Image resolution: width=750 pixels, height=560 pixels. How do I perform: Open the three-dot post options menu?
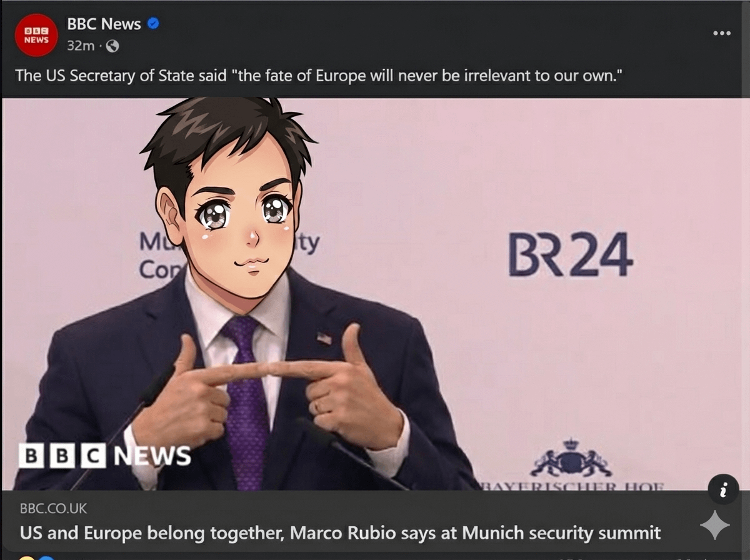[x=721, y=33]
